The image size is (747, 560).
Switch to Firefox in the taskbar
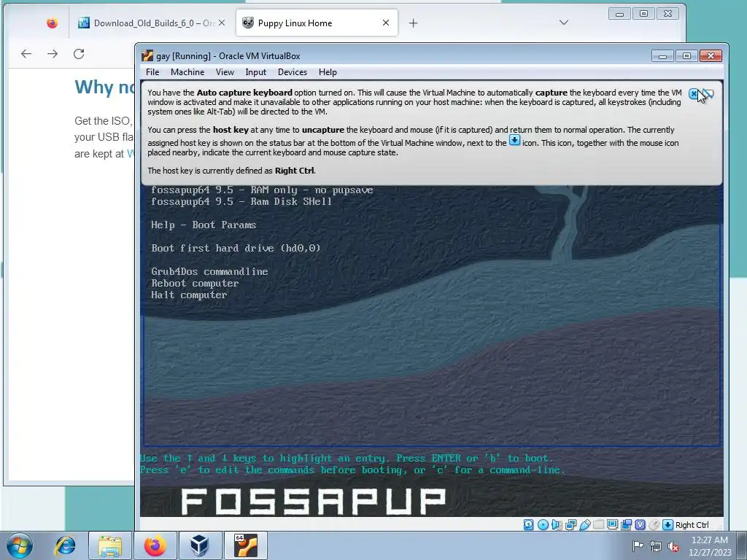pos(155,545)
